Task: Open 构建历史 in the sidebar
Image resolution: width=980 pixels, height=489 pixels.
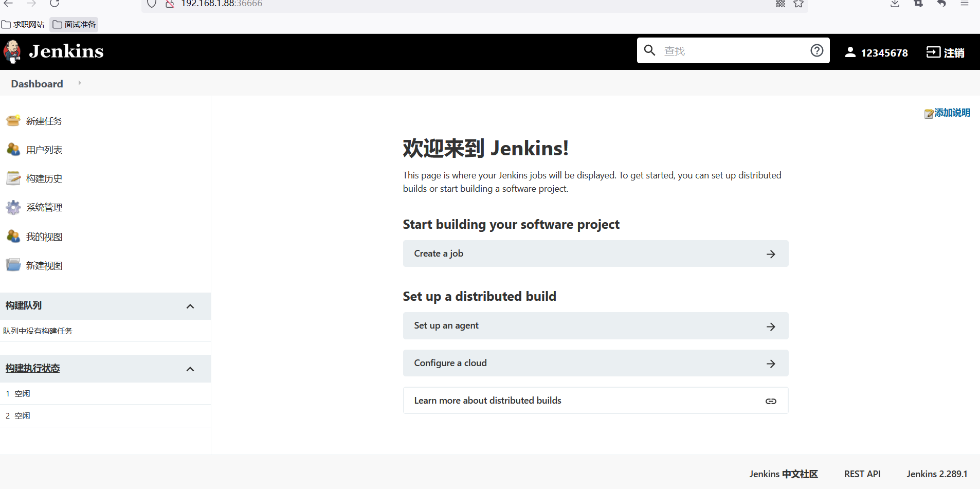Action: click(44, 178)
